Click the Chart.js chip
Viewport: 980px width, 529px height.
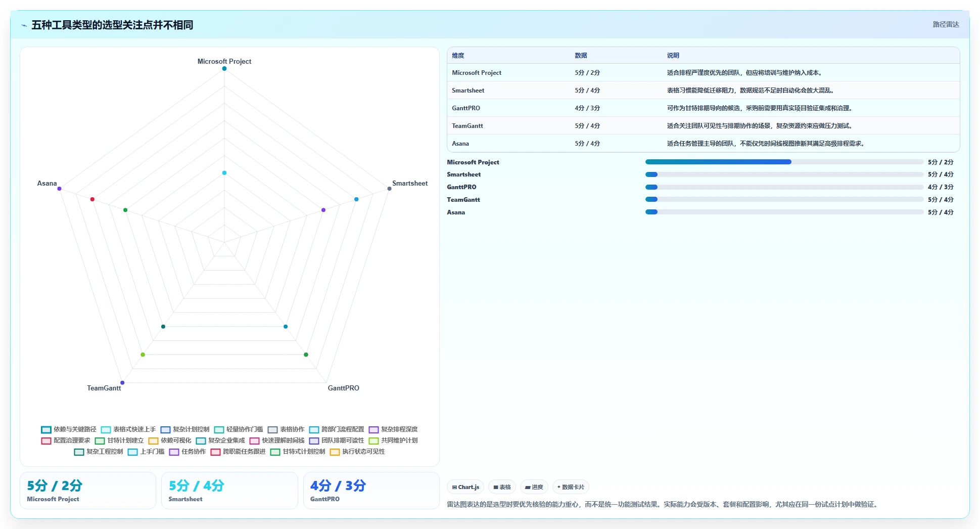pos(465,487)
